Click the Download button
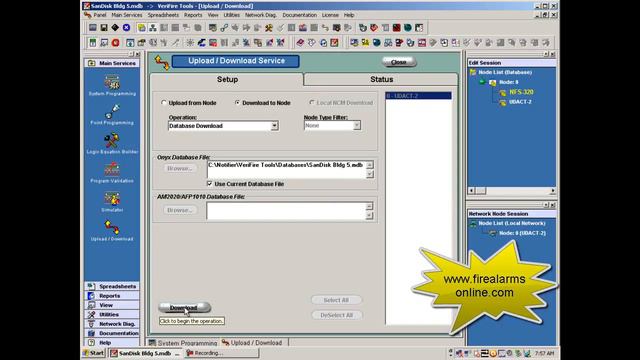The image size is (640, 360). 184,307
